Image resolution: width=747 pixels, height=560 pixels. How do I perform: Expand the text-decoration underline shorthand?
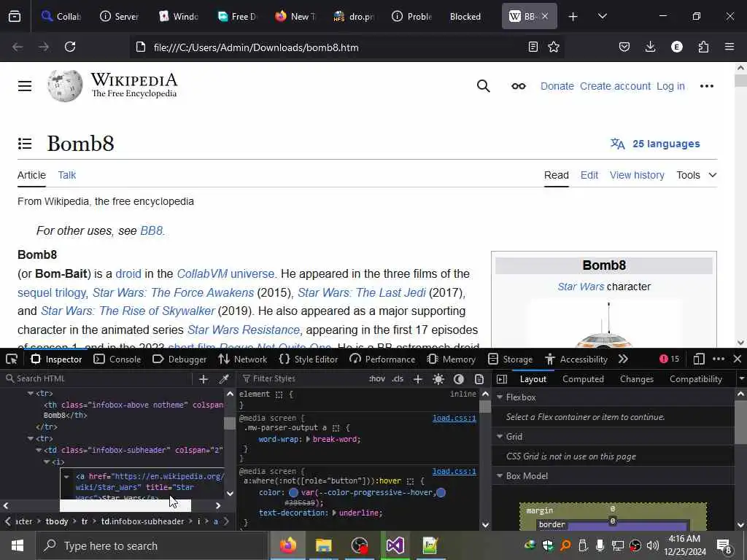(334, 513)
